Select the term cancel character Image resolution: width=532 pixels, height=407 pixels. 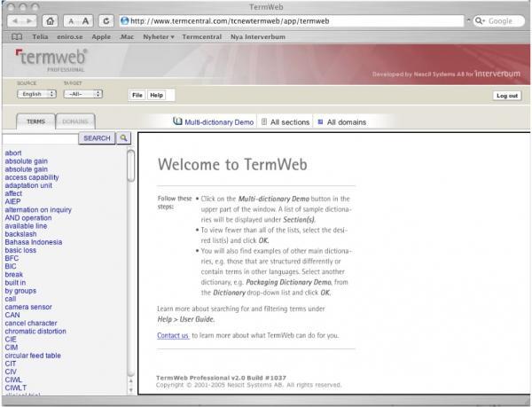tap(31, 324)
